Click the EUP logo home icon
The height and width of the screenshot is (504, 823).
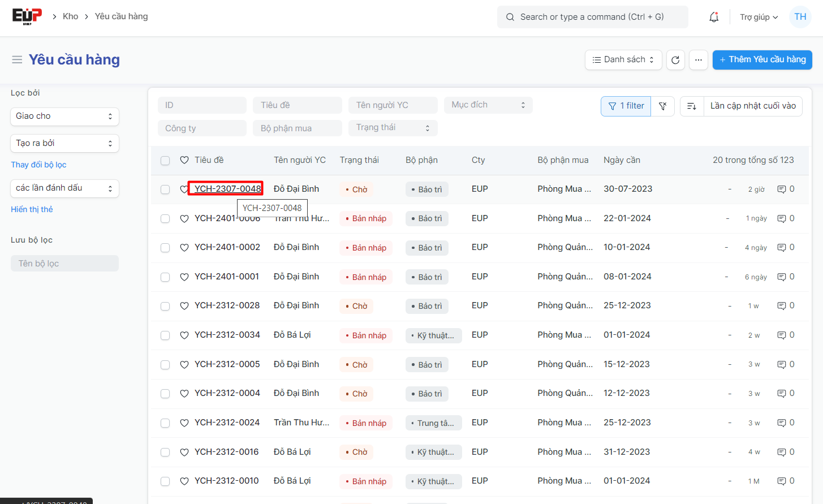pyautogui.click(x=27, y=16)
